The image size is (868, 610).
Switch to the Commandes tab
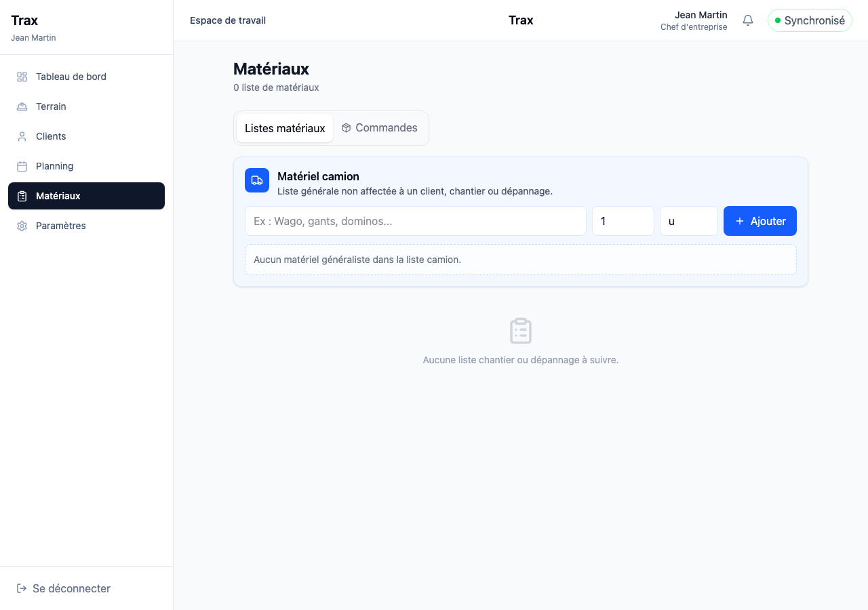pyautogui.click(x=380, y=128)
